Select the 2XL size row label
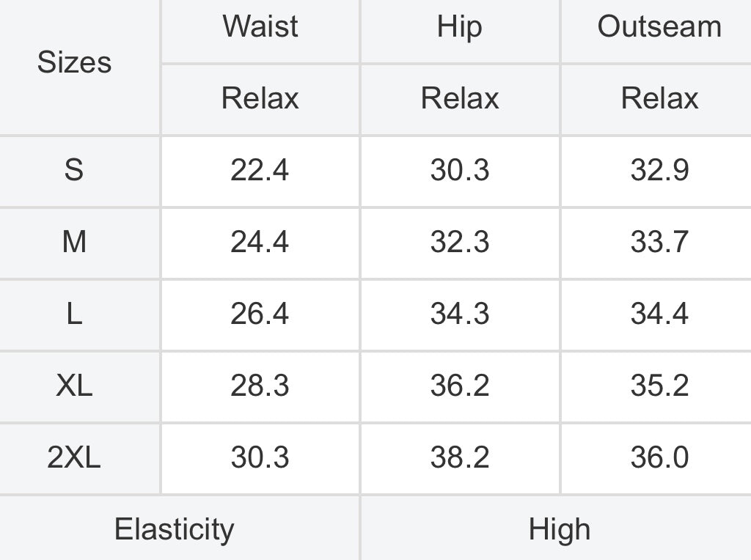Image resolution: width=751 pixels, height=560 pixels. click(74, 457)
